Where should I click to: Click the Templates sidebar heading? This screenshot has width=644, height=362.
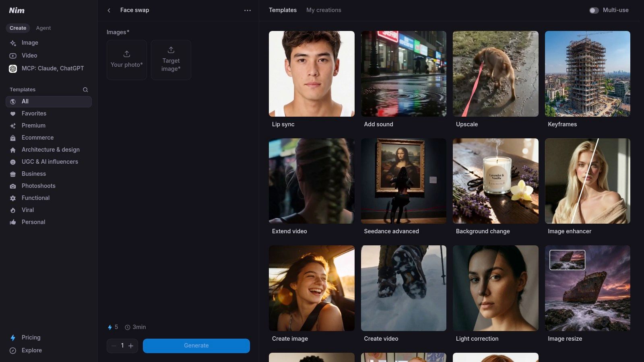pyautogui.click(x=23, y=90)
